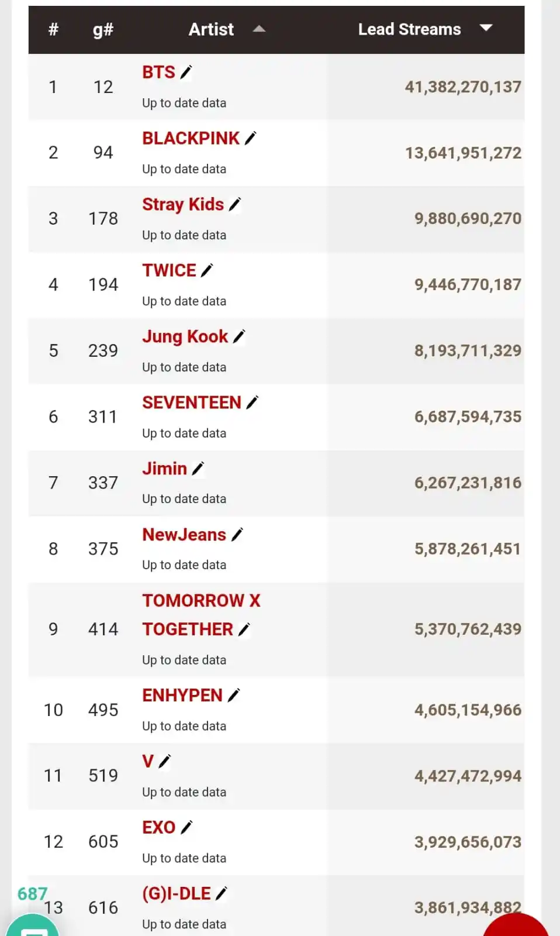Open the V artist page link
Image resolution: width=560 pixels, height=936 pixels.
coord(148,761)
